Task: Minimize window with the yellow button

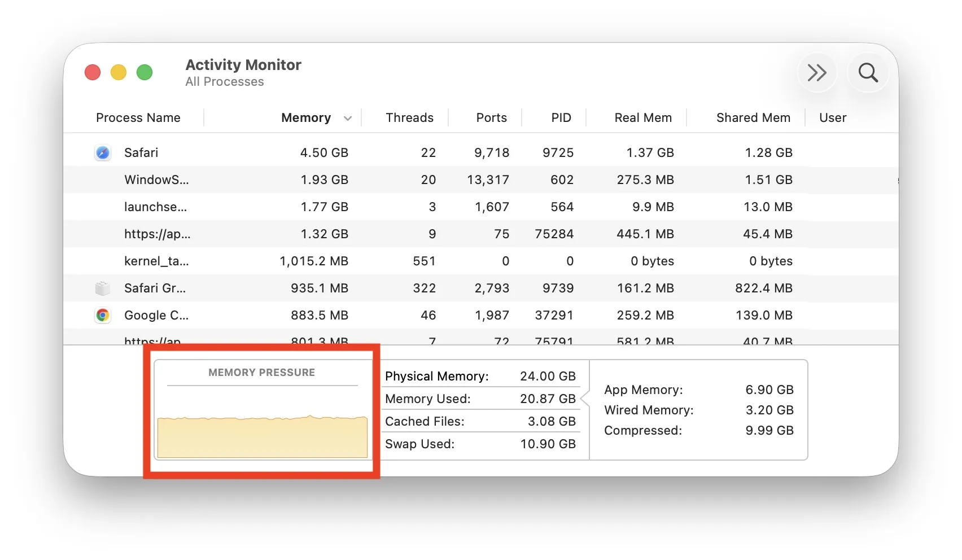Action: point(119,72)
